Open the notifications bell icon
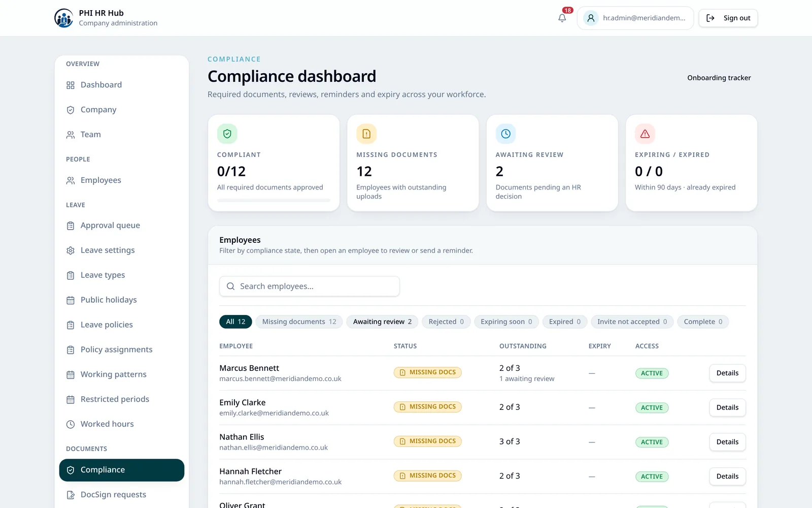Image resolution: width=812 pixels, height=508 pixels. tap(562, 18)
